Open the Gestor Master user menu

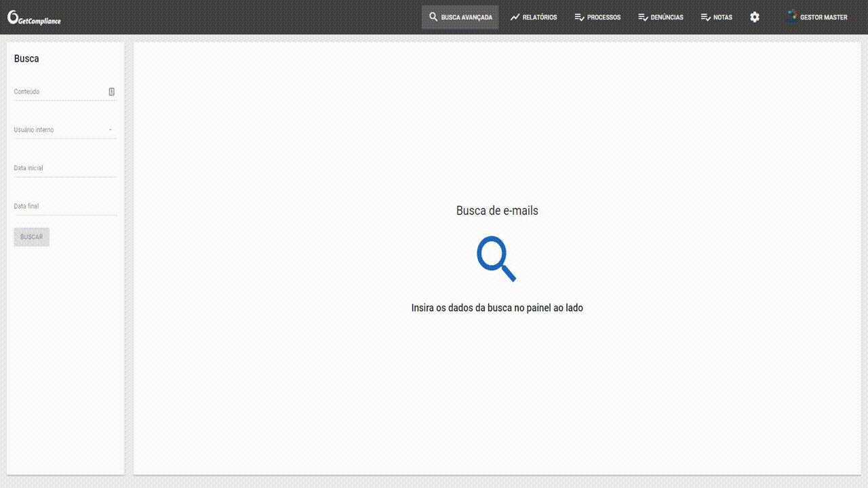coord(823,18)
